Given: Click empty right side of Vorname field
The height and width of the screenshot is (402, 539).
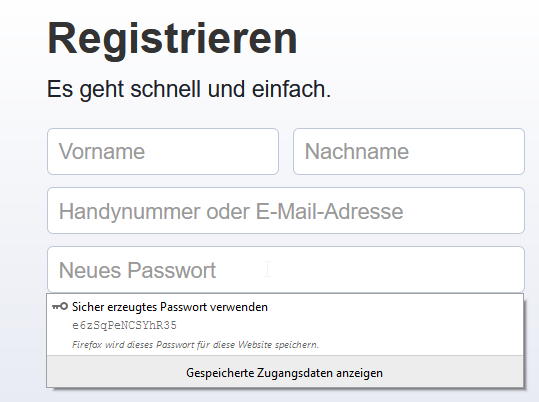Looking at the screenshot, I should pos(213,152).
